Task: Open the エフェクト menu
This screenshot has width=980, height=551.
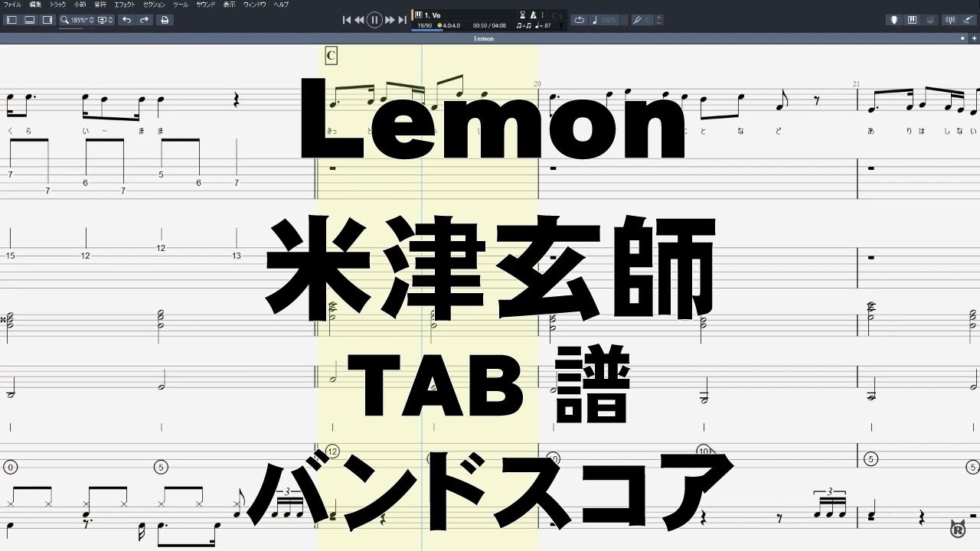Action: [x=125, y=5]
